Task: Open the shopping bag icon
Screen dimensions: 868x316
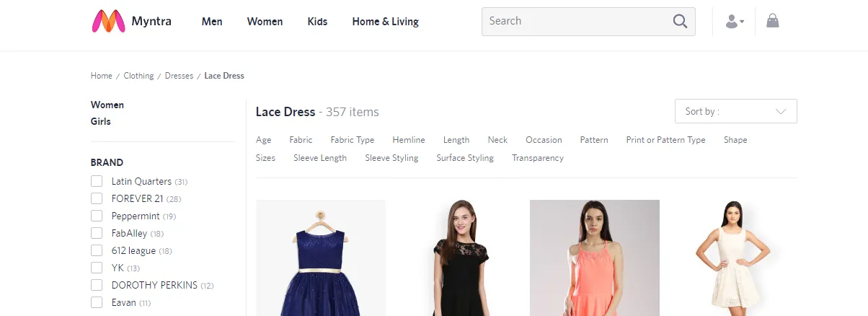Action: pos(773,20)
